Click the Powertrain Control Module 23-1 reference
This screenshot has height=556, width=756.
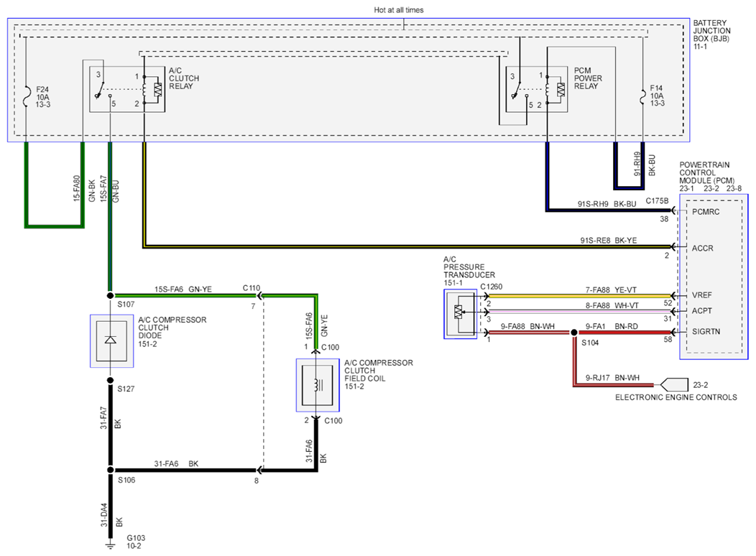(x=686, y=188)
